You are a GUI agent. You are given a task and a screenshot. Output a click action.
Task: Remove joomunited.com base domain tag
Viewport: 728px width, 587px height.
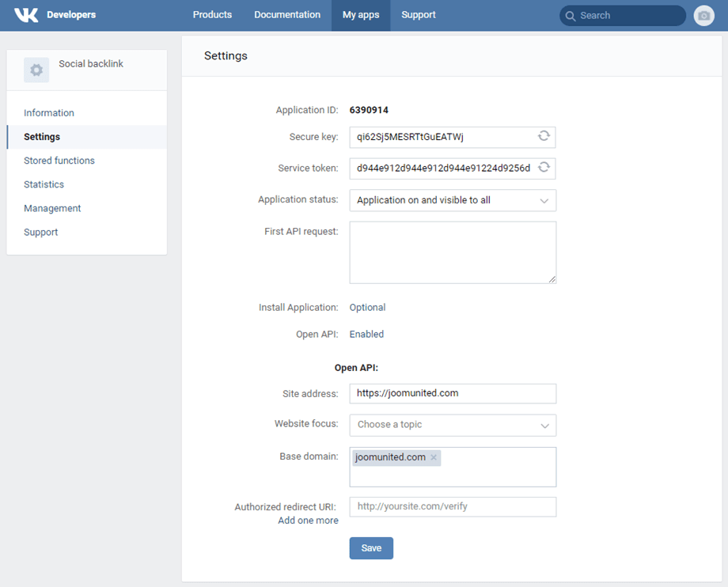pyautogui.click(x=434, y=457)
